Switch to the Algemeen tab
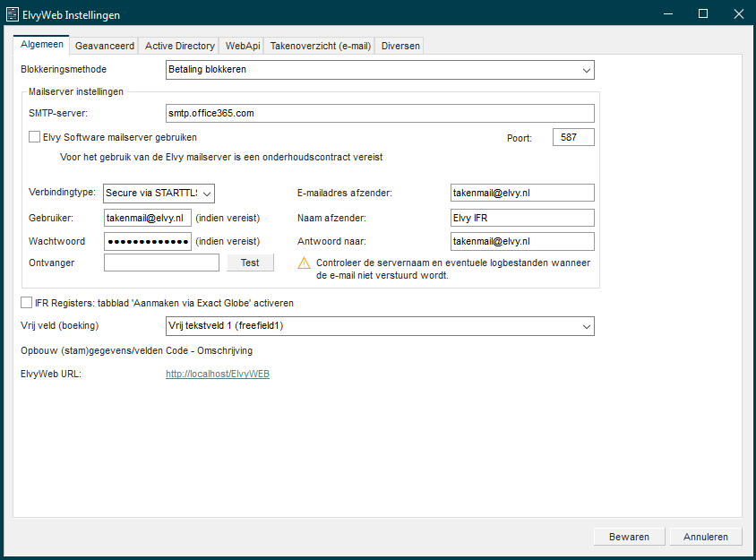Viewport: 756px width, 560px height. point(41,45)
